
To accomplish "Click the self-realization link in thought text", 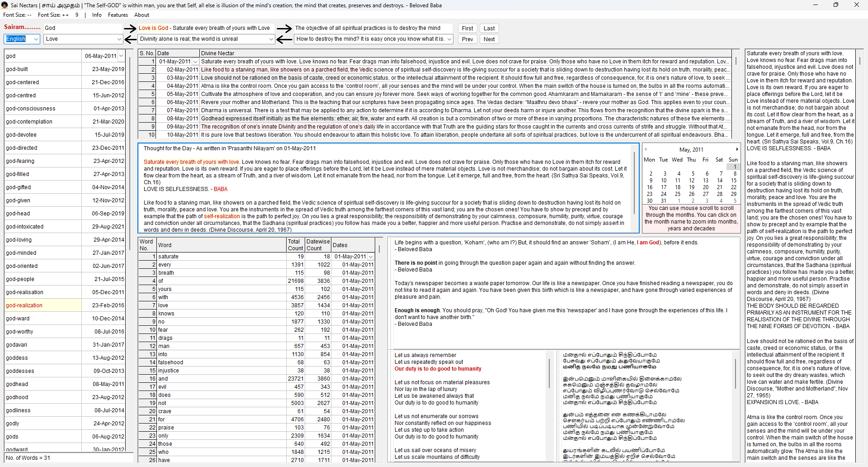I will point(222,216).
